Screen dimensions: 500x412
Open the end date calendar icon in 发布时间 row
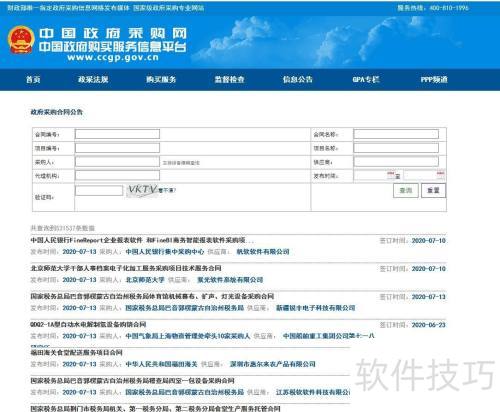pos(441,174)
